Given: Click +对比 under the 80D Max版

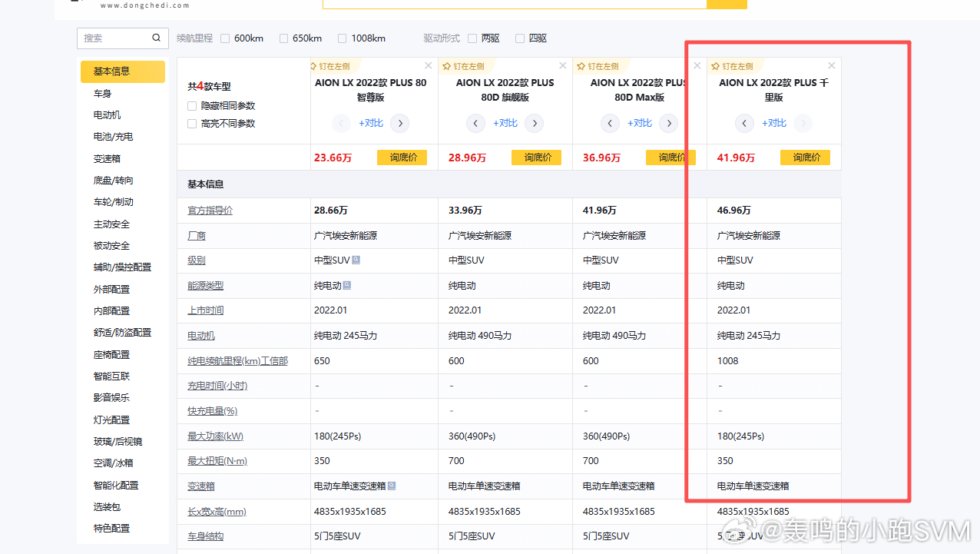Looking at the screenshot, I should (639, 123).
